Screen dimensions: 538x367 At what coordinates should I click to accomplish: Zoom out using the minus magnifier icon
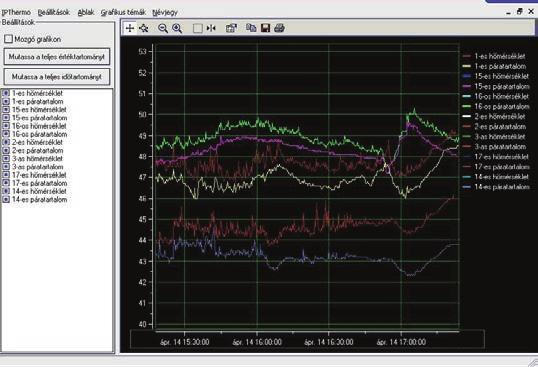click(163, 28)
